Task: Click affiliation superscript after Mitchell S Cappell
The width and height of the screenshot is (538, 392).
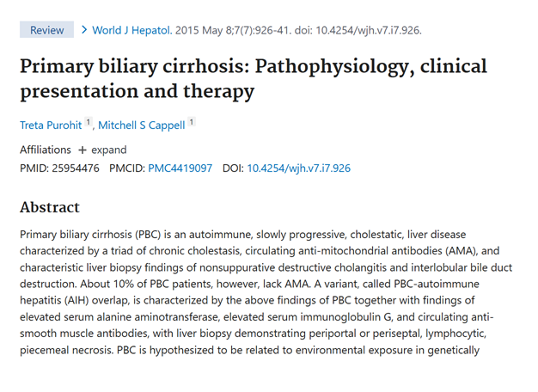Action: pyautogui.click(x=192, y=122)
